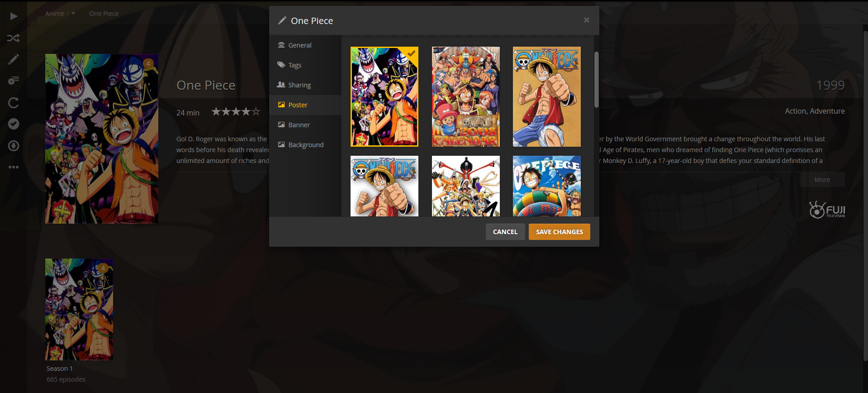
Task: Select the Poster tab
Action: 305,105
